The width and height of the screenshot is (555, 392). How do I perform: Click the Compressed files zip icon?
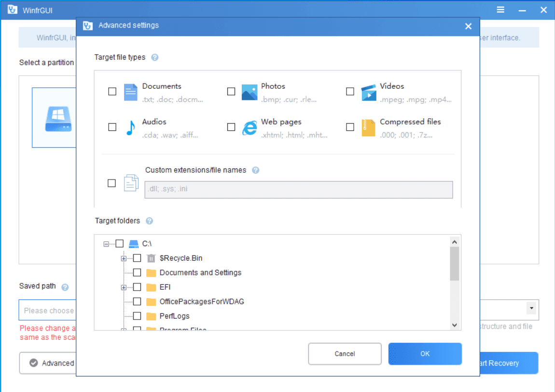coord(368,127)
